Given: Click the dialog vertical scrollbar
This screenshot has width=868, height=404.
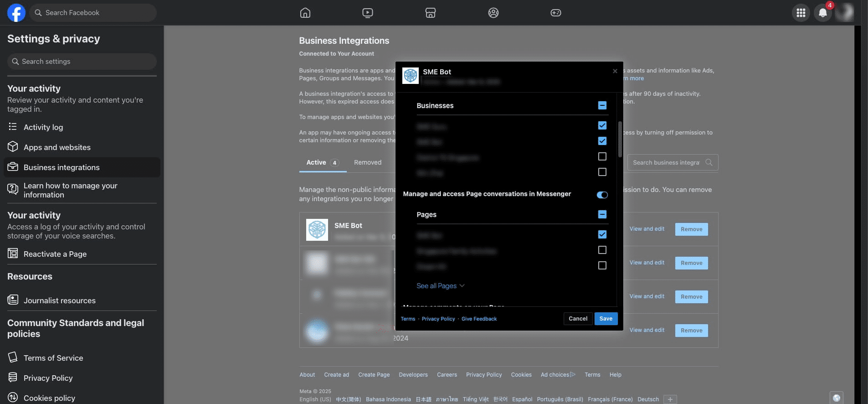Looking at the screenshot, I should coord(620,140).
